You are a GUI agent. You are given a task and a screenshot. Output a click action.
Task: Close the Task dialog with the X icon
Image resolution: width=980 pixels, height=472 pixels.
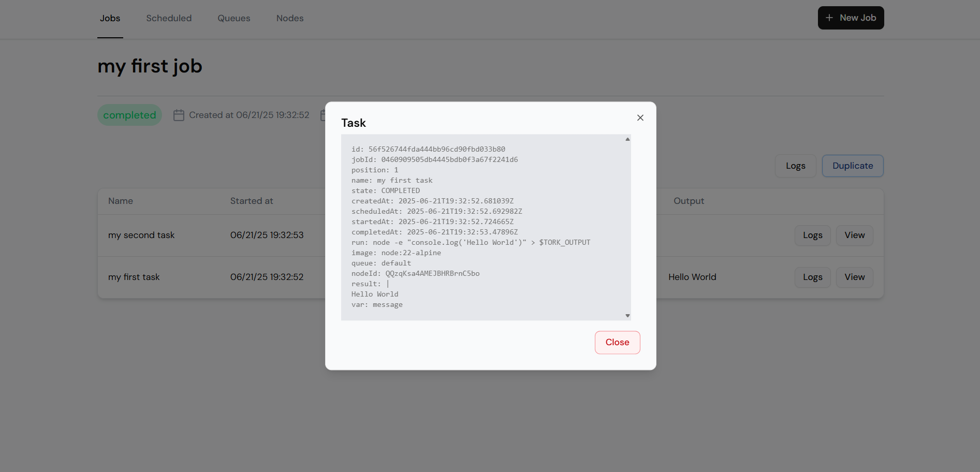[640, 117]
